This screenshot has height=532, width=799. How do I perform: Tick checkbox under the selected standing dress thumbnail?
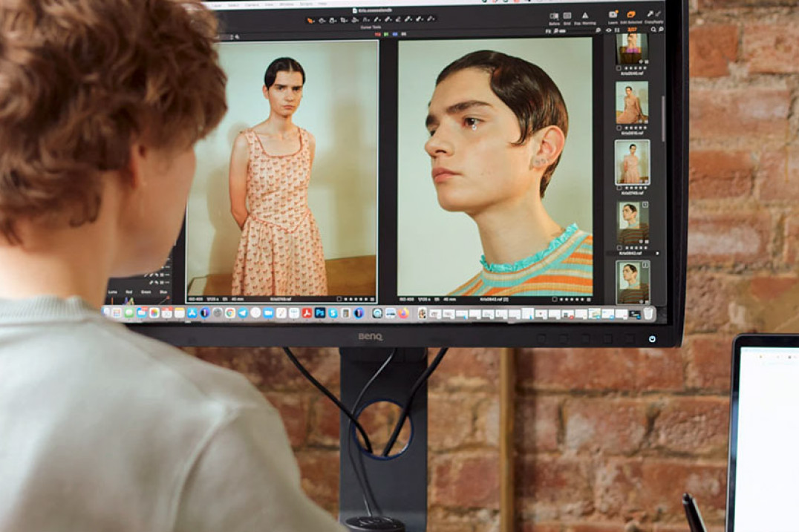[619, 188]
